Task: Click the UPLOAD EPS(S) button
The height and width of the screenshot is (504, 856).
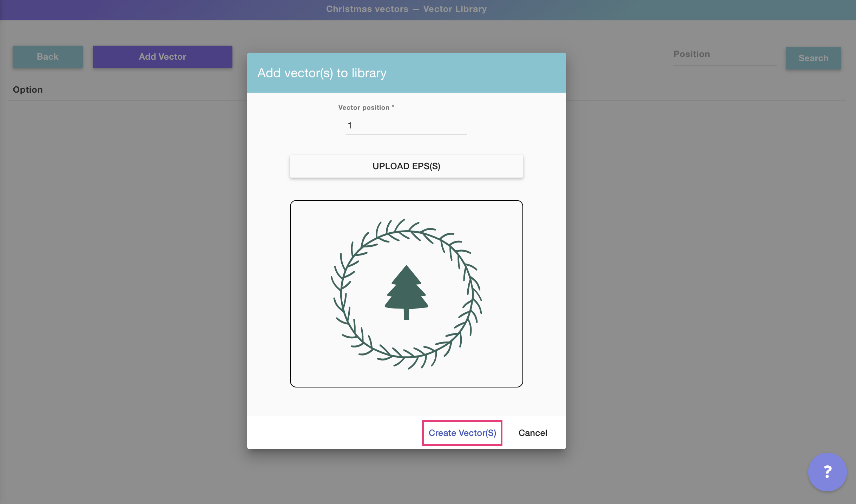Action: click(x=406, y=166)
